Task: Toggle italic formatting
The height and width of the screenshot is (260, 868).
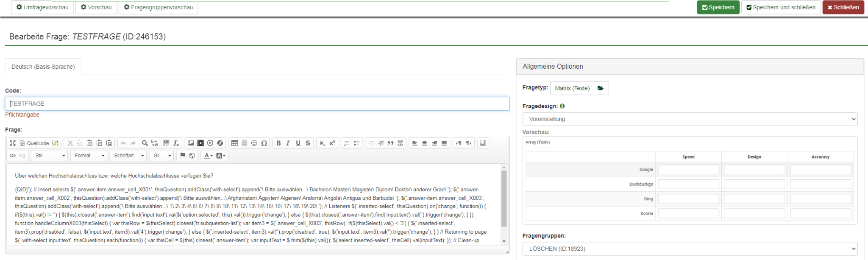Action: tap(288, 143)
